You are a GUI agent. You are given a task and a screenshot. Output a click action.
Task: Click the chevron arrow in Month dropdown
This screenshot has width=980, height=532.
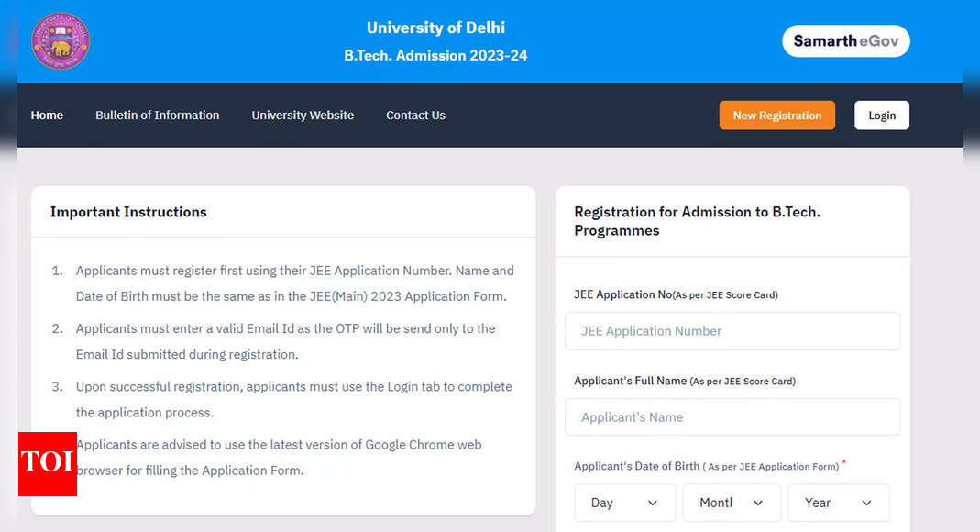coord(758,503)
